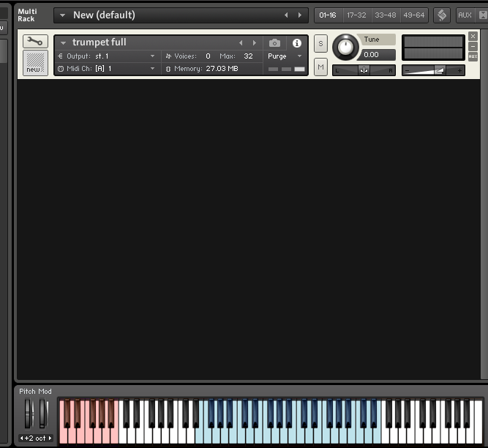This screenshot has height=448, width=488.
Task: Open the Multi Rack preset dropdown arrow
Action: pyautogui.click(x=63, y=15)
